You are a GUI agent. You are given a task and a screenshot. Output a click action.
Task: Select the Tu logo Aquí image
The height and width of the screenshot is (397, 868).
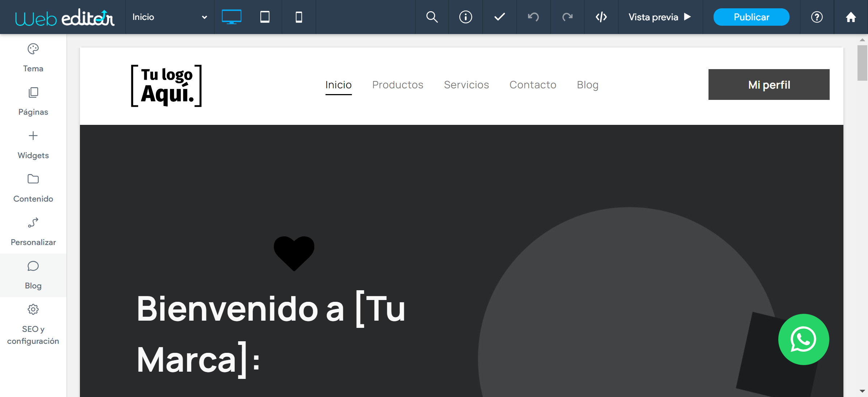click(x=166, y=86)
